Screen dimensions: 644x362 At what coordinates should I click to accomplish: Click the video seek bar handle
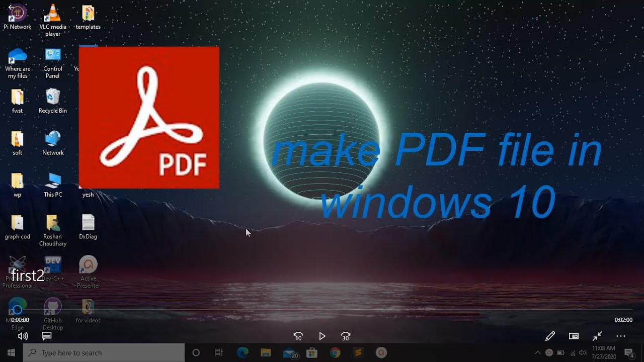tap(18, 310)
